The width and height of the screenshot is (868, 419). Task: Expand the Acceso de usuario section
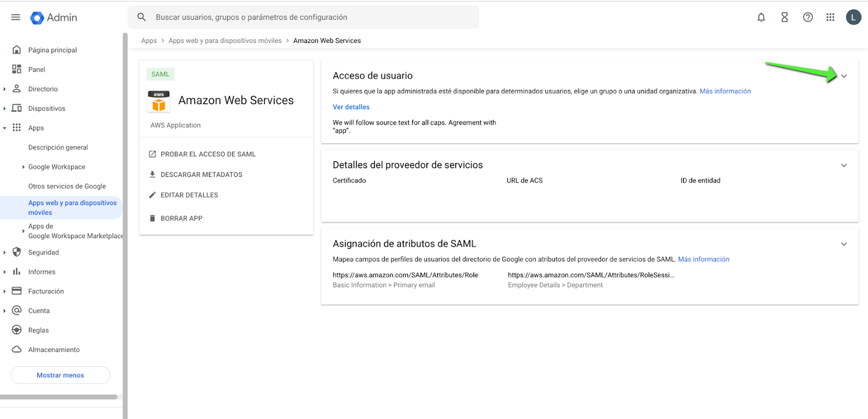[844, 76]
